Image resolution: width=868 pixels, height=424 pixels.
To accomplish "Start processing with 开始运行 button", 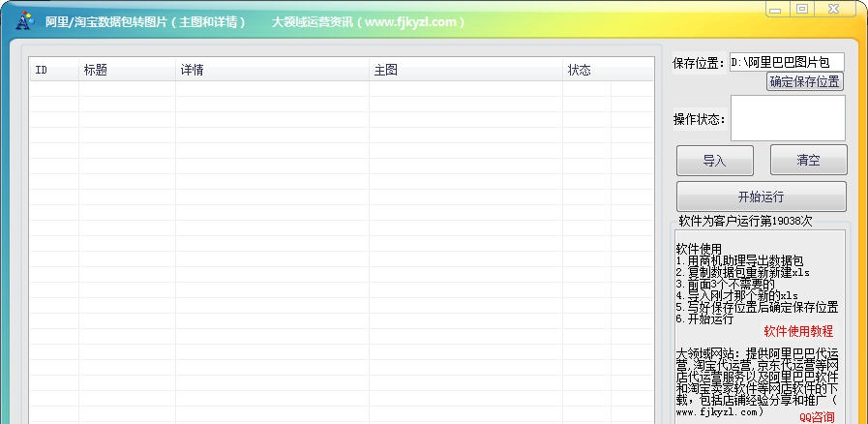I will pos(762,197).
